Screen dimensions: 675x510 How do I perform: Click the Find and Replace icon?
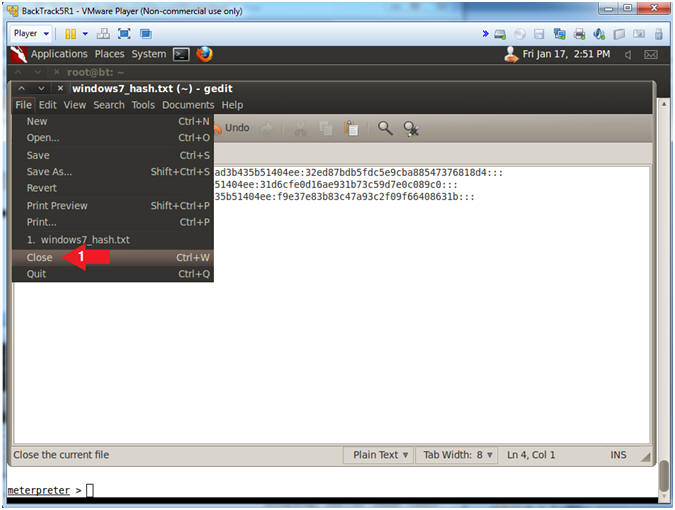point(411,128)
